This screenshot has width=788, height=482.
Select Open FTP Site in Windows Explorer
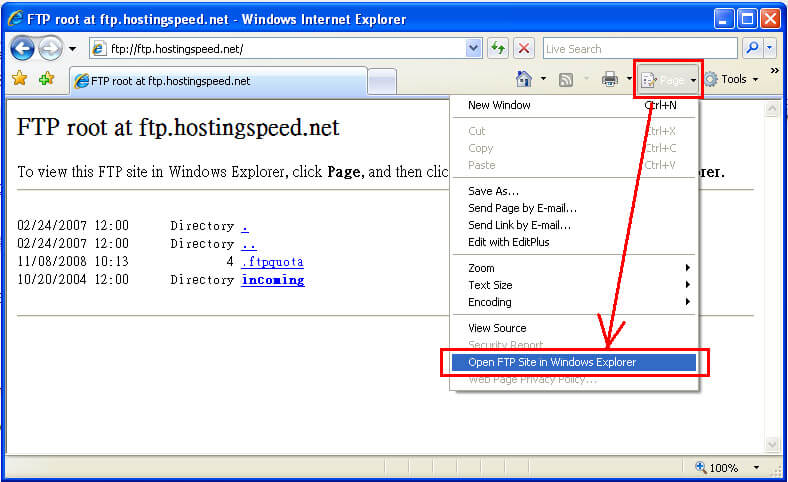coord(552,362)
